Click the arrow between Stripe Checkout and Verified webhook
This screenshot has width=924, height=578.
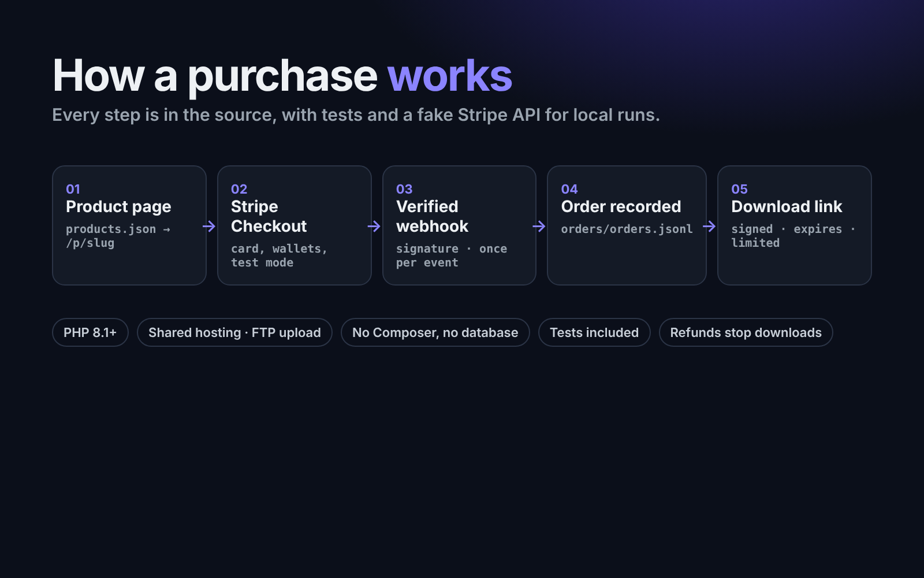coord(374,226)
